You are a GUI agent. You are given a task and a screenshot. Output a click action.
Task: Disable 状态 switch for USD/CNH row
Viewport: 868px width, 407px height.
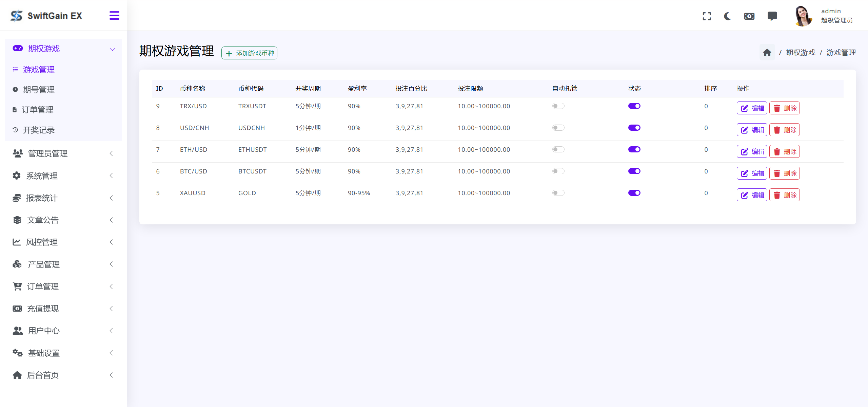point(634,128)
